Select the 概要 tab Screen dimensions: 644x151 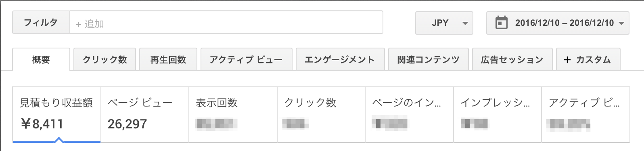click(x=41, y=59)
